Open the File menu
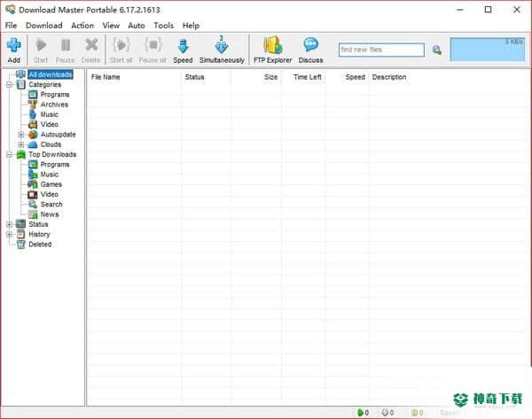The width and height of the screenshot is (532, 419). pos(11,26)
